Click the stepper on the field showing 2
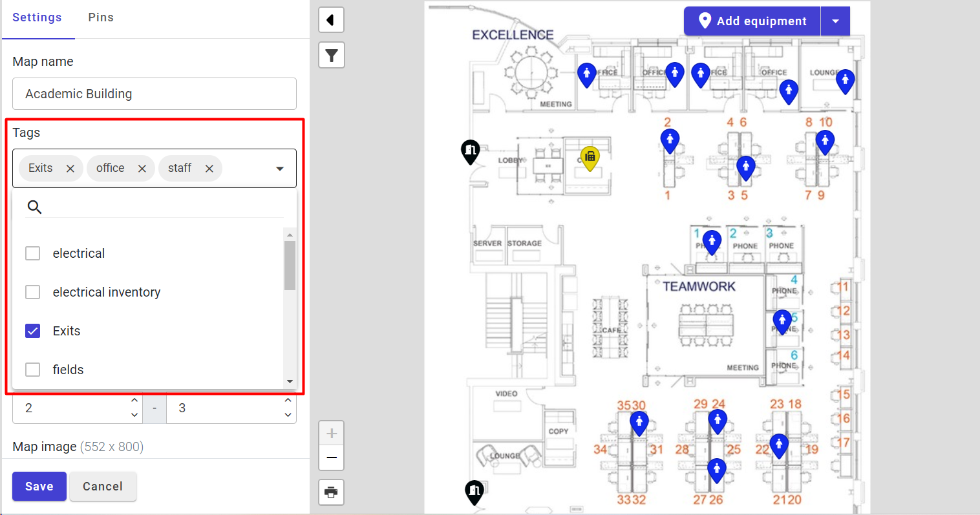Screen dimensions: 980x515 (134, 408)
